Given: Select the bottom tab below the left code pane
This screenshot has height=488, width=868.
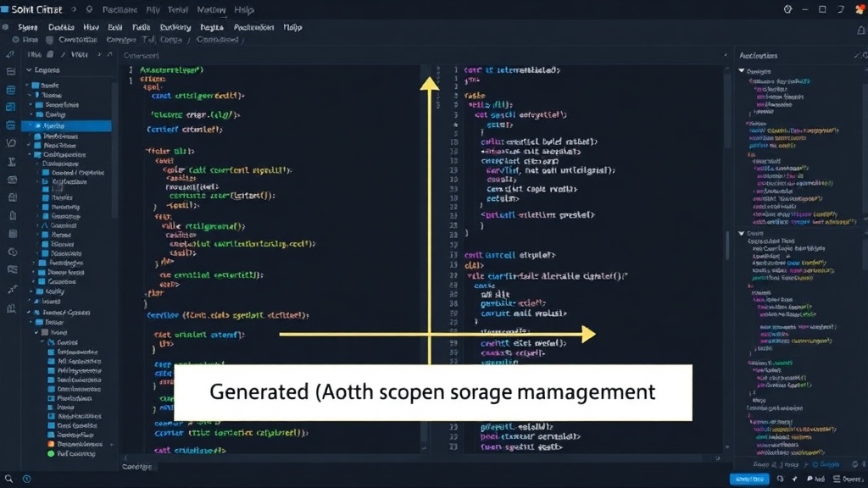Looking at the screenshot, I should [x=136, y=467].
